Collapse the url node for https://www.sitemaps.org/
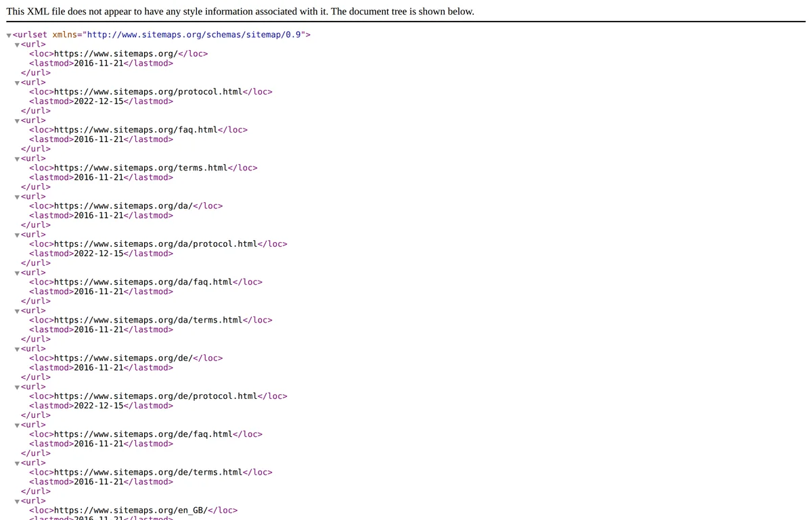The image size is (812, 520). coord(18,45)
